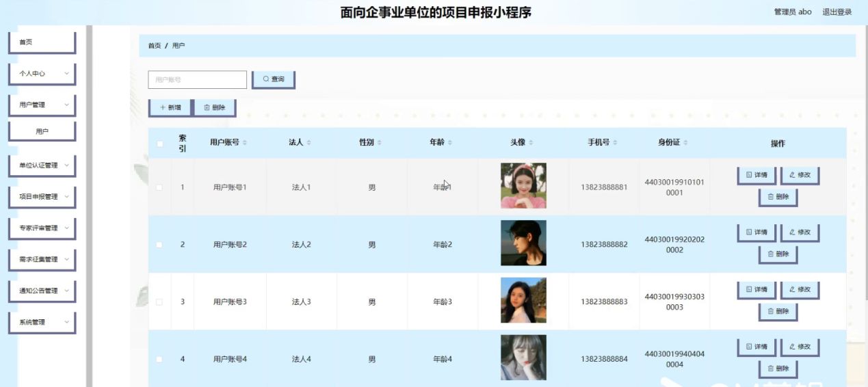Click the plus icon on 新增 button
Screen dimensions: 868x387
163,107
